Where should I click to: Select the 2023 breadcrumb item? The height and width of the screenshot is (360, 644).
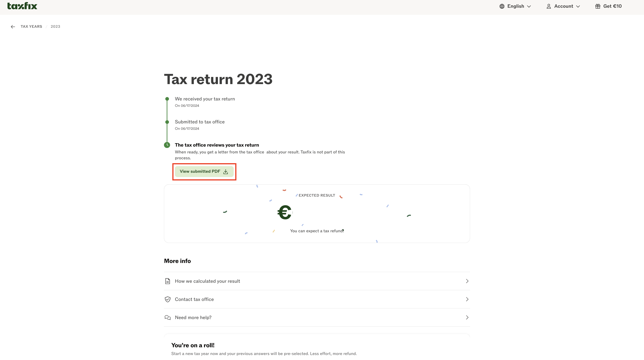point(55,27)
